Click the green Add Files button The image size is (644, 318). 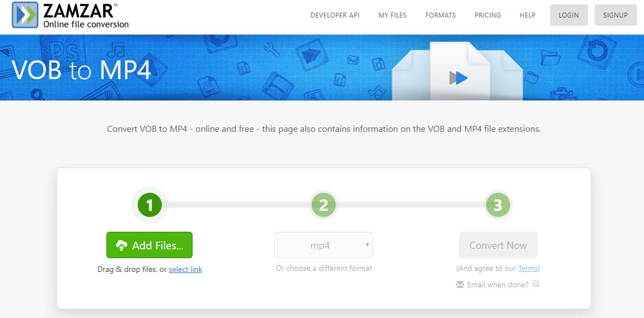150,245
